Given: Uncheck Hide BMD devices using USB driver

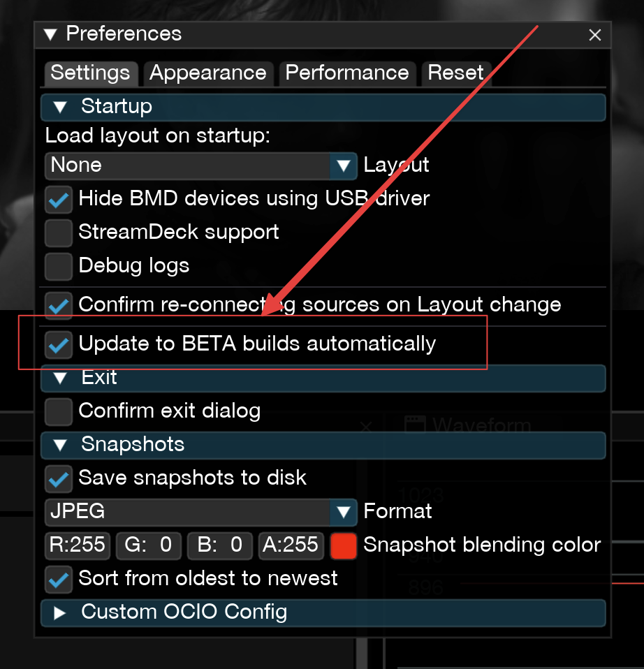Looking at the screenshot, I should click(x=59, y=199).
